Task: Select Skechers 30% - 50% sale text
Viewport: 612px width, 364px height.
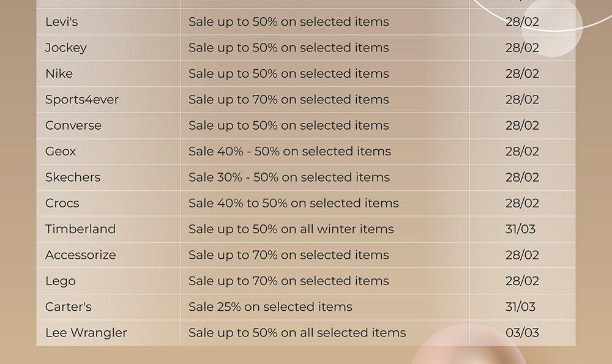Action: (x=289, y=177)
